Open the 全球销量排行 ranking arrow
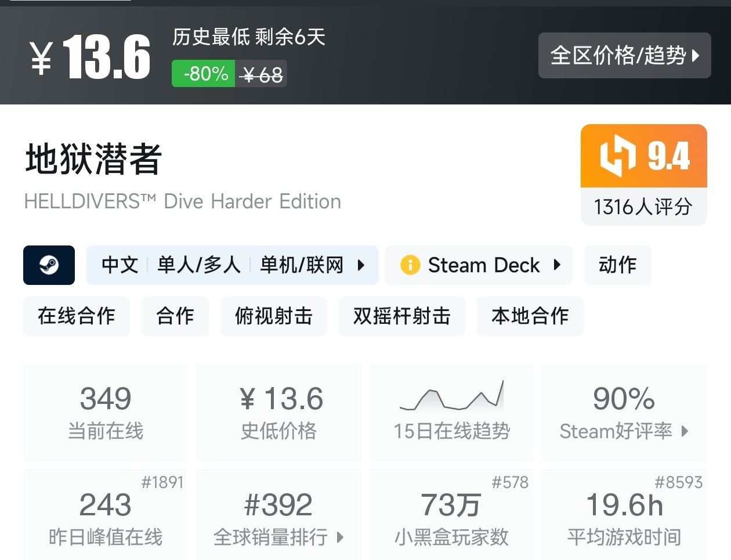731x560 pixels. [x=341, y=537]
